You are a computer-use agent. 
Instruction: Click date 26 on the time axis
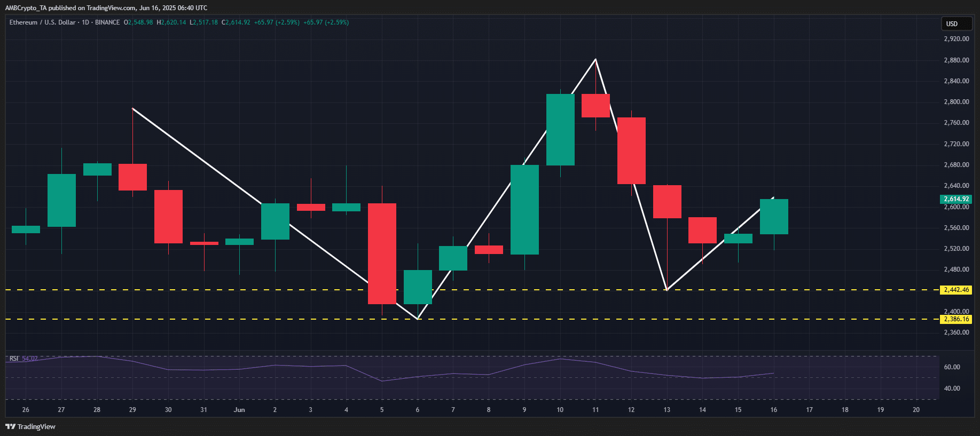point(26,410)
